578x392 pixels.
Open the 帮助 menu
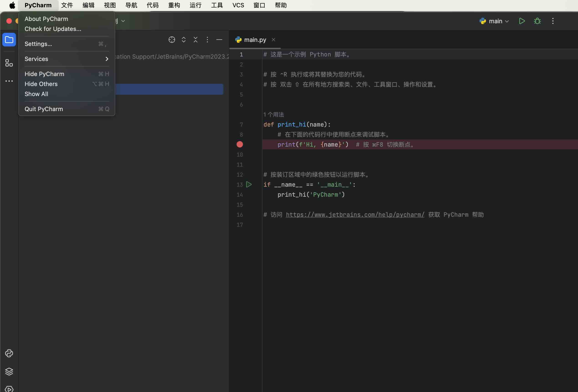pos(281,5)
